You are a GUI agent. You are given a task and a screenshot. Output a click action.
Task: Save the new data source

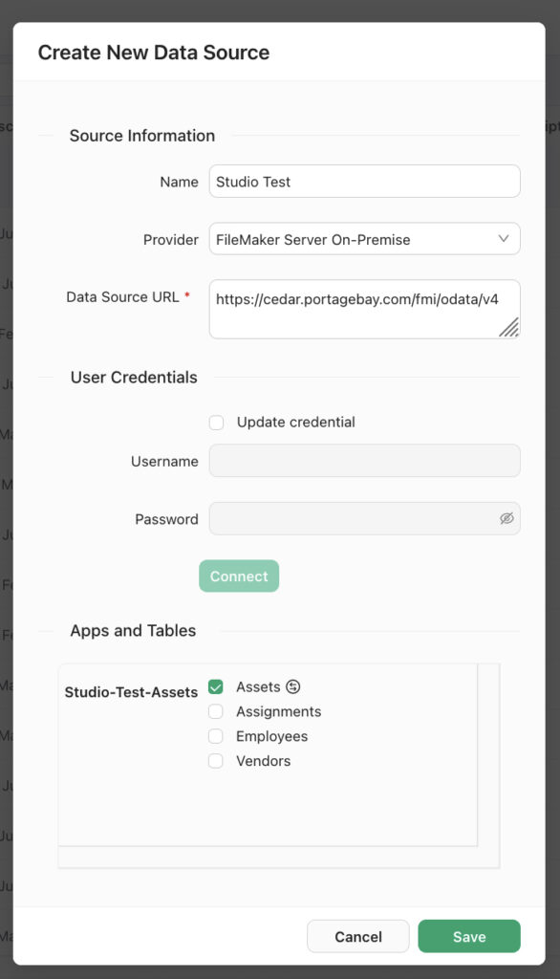pyautogui.click(x=469, y=936)
